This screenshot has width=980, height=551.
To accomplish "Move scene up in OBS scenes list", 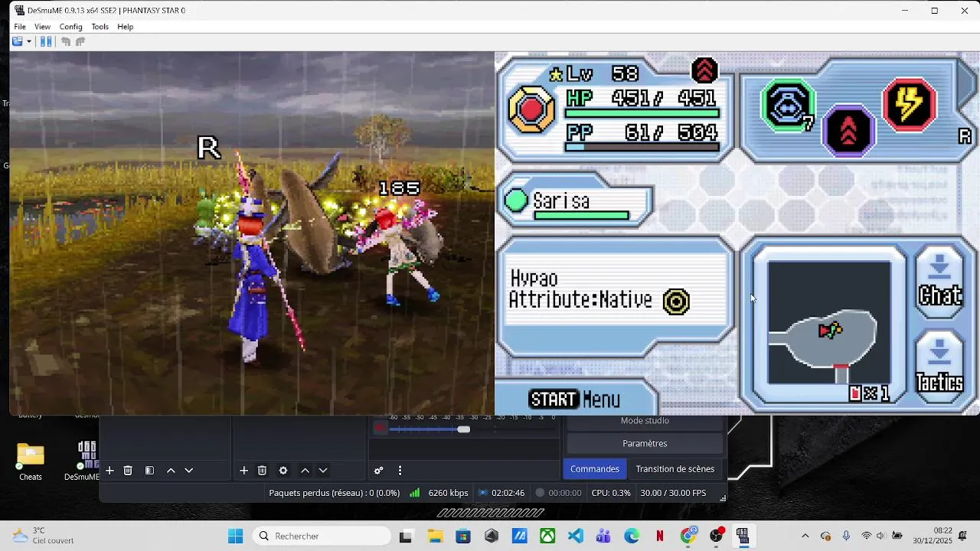I will [x=171, y=471].
